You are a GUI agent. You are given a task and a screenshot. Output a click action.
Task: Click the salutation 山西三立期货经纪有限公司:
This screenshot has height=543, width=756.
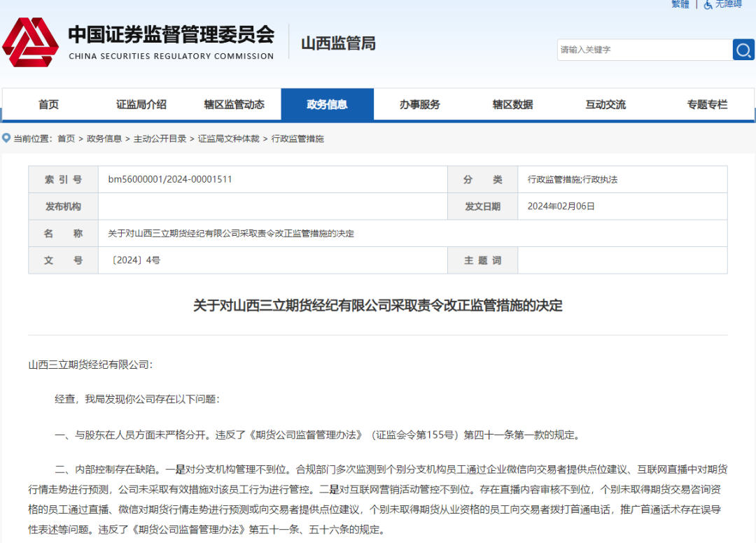tap(90, 365)
